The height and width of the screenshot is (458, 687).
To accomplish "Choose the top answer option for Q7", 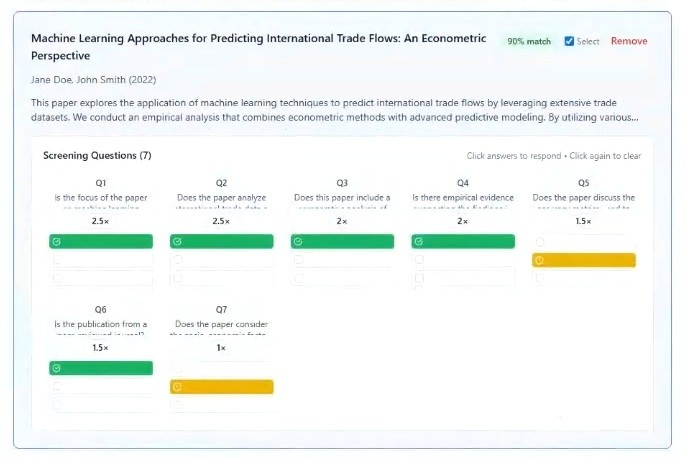I will coord(221,368).
